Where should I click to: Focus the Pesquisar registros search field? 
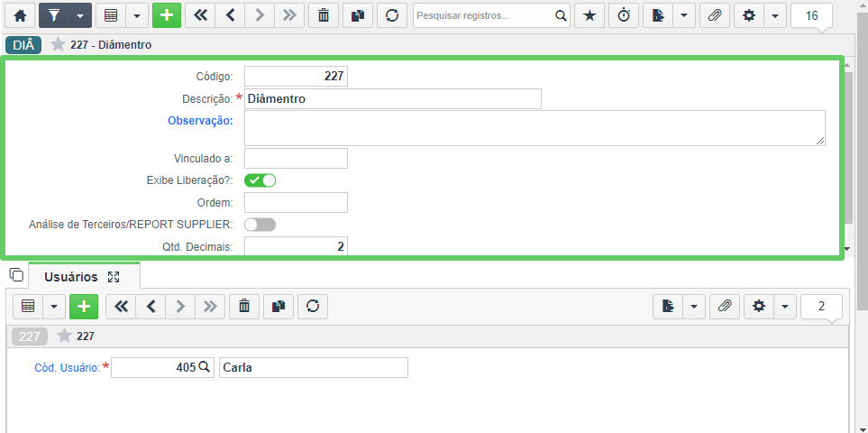[x=484, y=15]
